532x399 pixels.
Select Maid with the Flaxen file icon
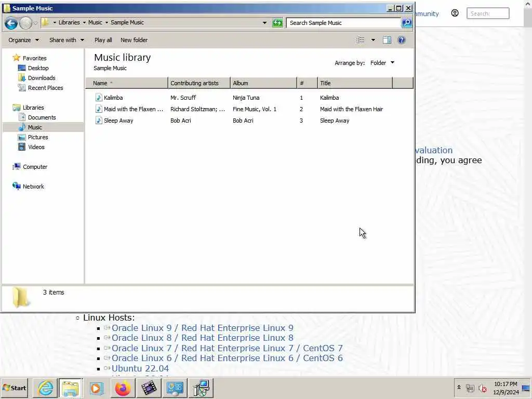click(98, 109)
